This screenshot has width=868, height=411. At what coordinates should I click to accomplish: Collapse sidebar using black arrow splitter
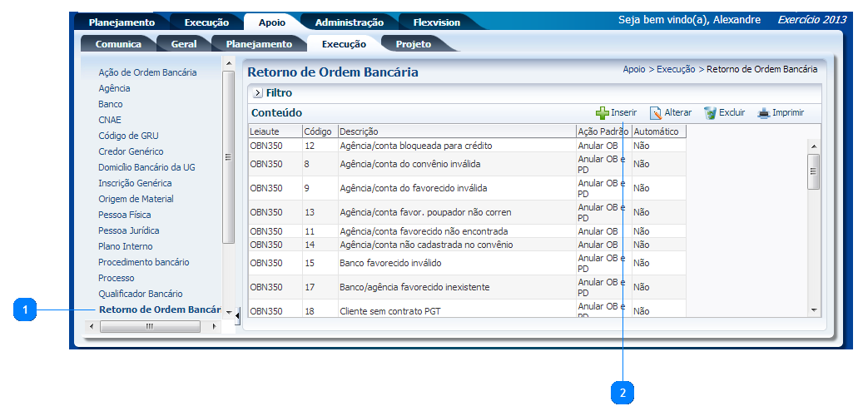point(238,315)
